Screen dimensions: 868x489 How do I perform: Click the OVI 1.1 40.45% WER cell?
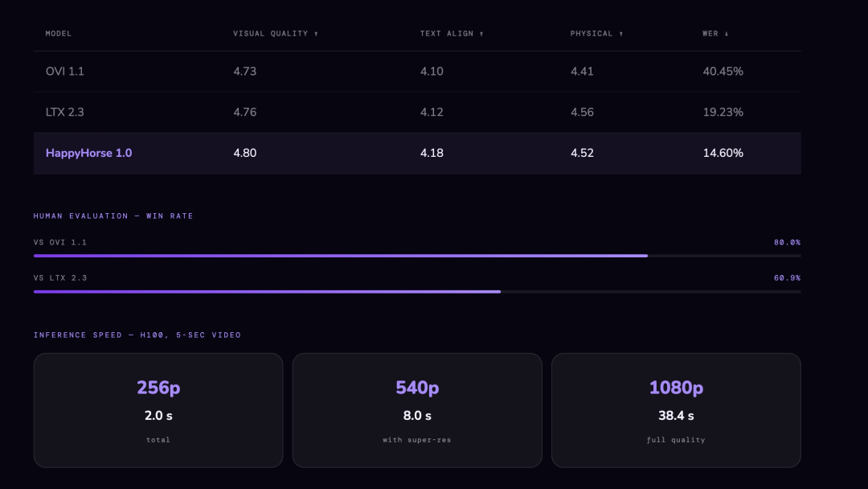(x=723, y=72)
